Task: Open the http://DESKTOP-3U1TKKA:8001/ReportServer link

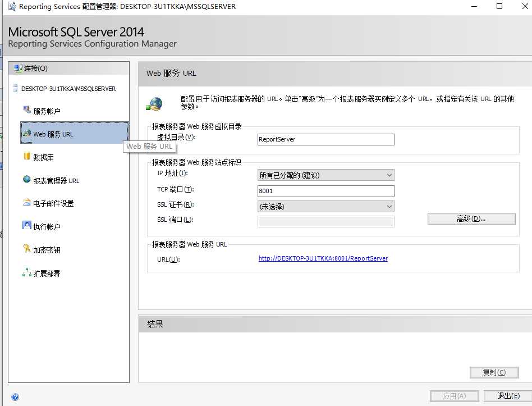Action: [x=323, y=258]
